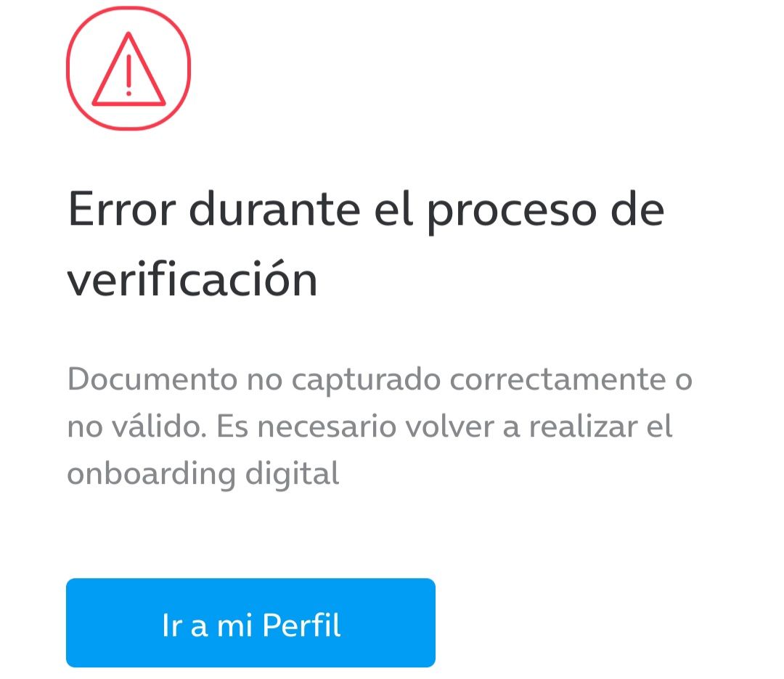Click the 'Error durante el proceso de' heading line
Image resolution: width=784 pixels, height=679 pixels.
[366, 210]
